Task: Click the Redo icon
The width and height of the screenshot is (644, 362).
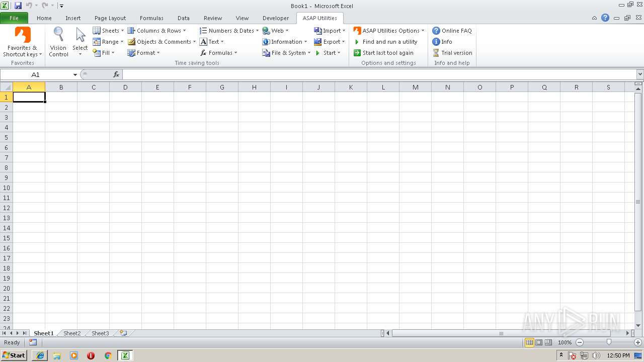Action: [x=45, y=6]
